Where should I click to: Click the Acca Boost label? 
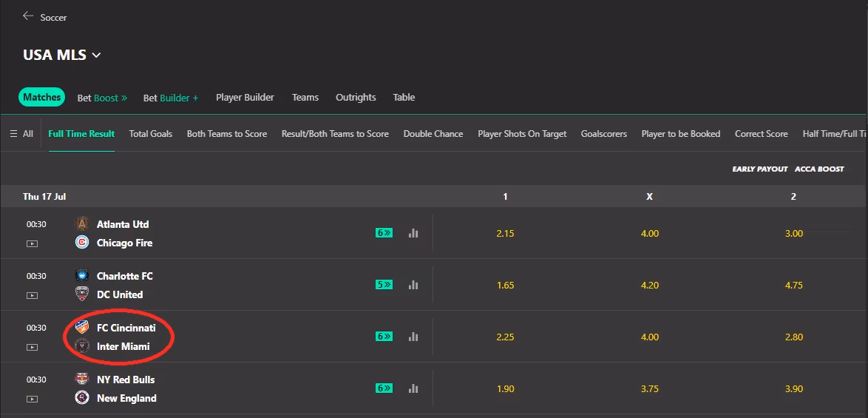click(x=819, y=169)
